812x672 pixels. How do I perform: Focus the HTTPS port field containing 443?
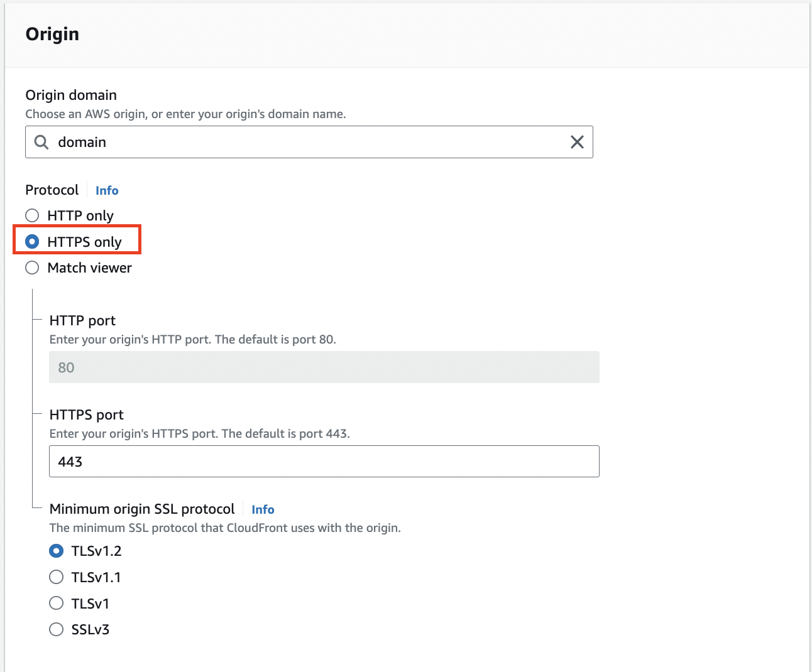pyautogui.click(x=324, y=462)
